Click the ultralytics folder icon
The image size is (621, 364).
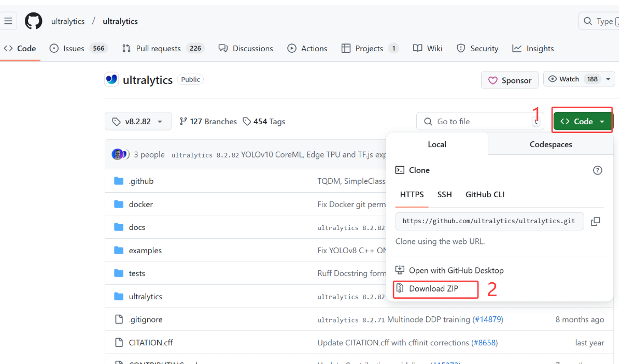[119, 296]
